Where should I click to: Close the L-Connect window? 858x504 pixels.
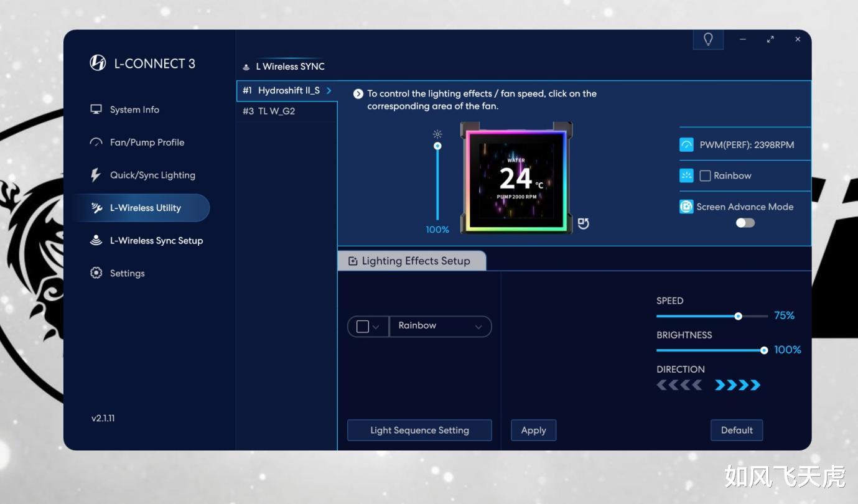coord(798,39)
